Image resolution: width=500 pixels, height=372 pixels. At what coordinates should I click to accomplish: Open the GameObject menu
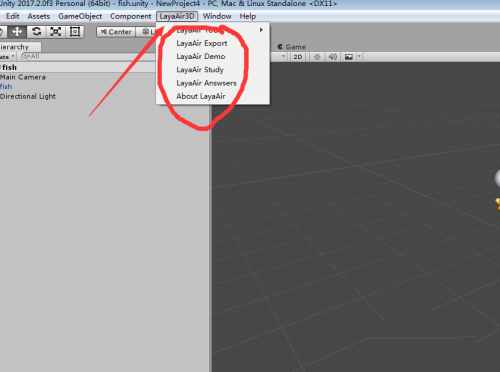80,16
